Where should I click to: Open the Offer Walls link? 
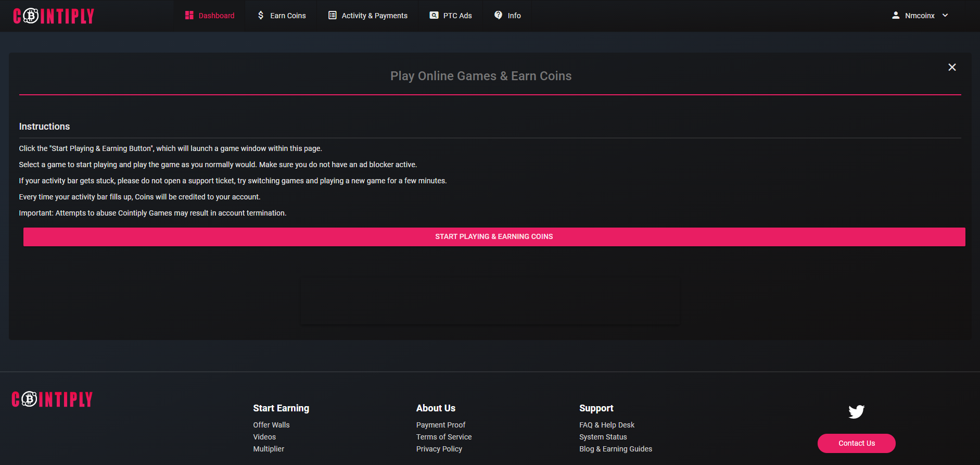click(271, 425)
